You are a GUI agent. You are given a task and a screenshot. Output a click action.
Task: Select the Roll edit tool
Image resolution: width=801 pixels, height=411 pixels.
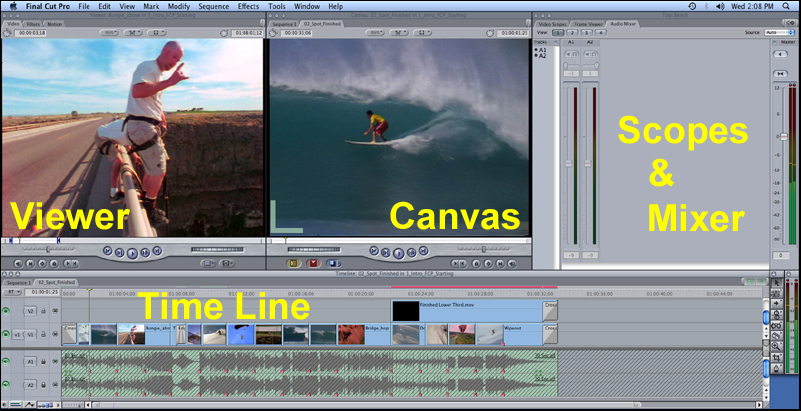pyautogui.click(x=777, y=314)
